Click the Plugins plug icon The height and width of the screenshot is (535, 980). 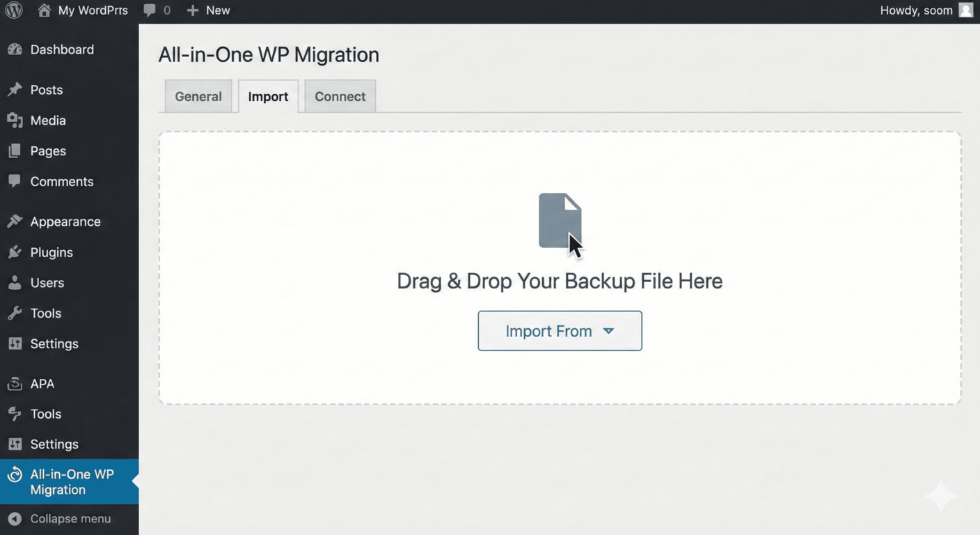[x=15, y=252]
